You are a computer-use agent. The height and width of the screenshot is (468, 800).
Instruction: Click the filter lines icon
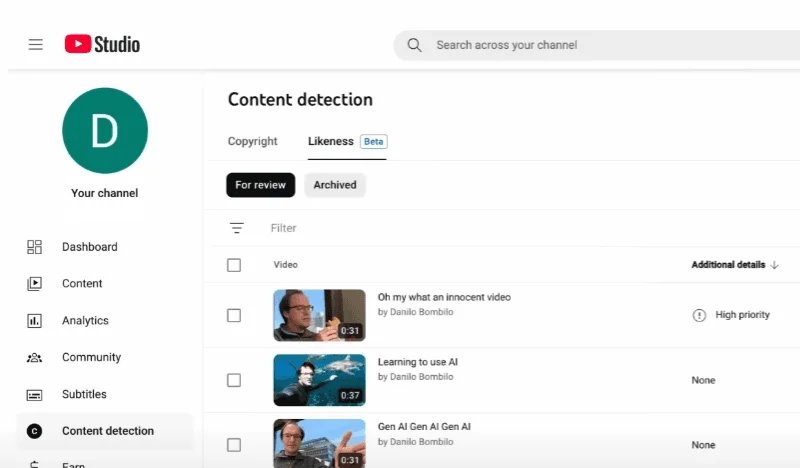click(x=237, y=228)
